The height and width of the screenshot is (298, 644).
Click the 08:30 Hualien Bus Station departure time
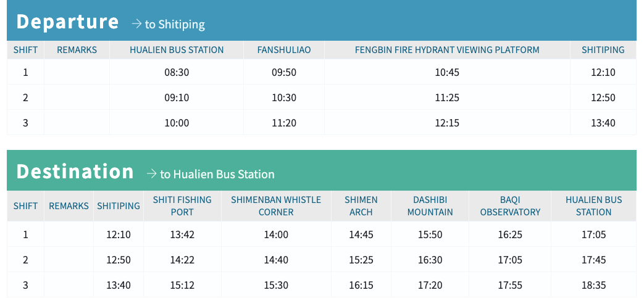[x=177, y=72]
